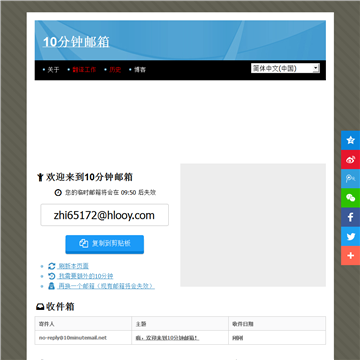360x360 pixels.
Task: Click the 刷新本页面 link
Action: pyautogui.click(x=73, y=266)
